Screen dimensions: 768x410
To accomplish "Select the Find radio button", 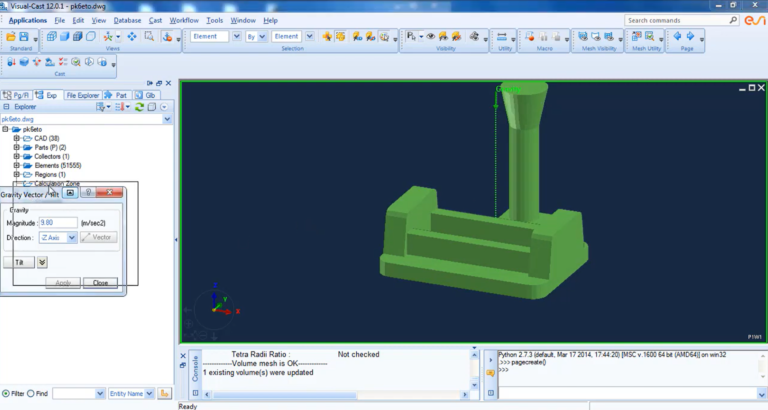I will point(30,393).
